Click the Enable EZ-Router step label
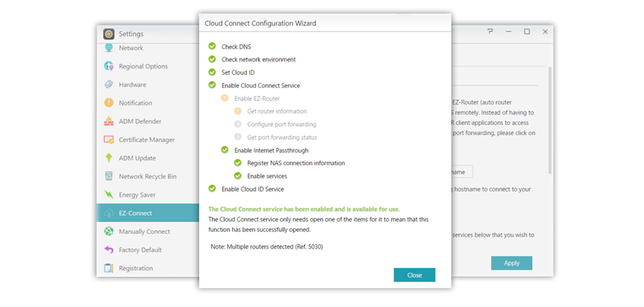The height and width of the screenshot is (307, 644). click(257, 99)
